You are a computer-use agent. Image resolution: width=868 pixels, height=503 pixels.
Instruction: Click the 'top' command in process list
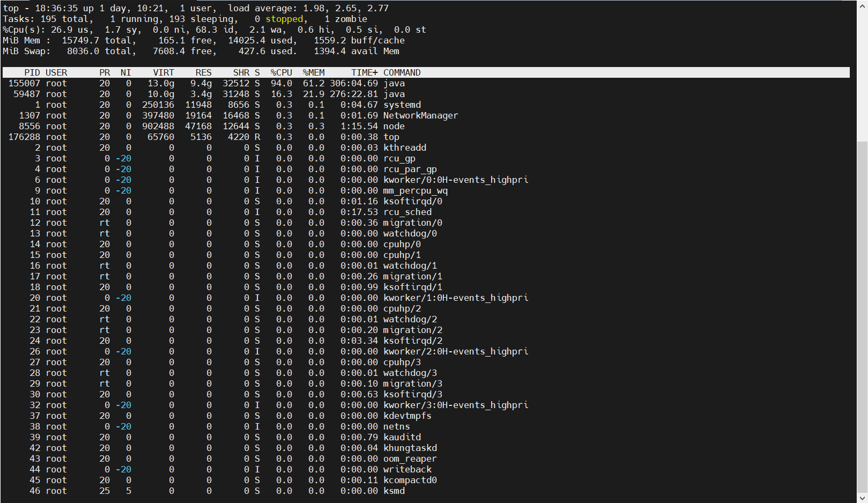point(391,137)
